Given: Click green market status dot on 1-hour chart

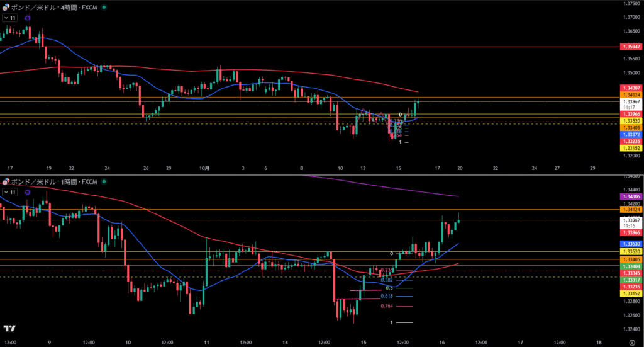Looking at the screenshot, I should tap(103, 181).
